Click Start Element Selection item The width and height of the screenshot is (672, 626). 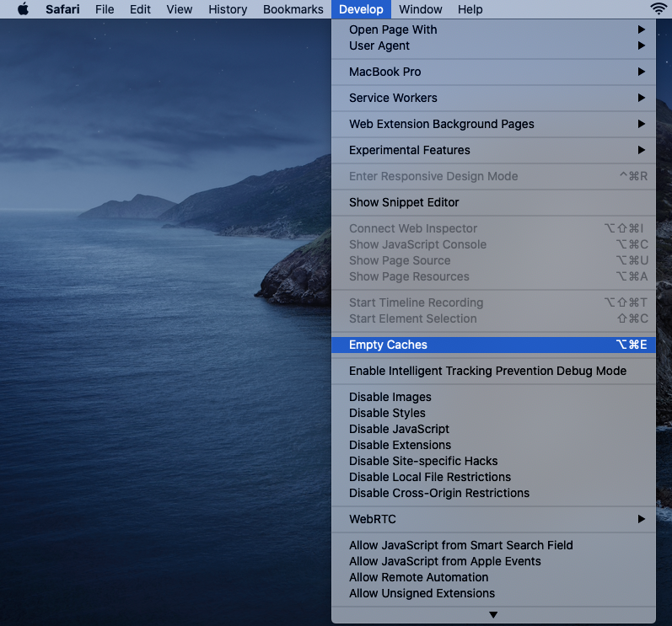pyautogui.click(x=493, y=319)
